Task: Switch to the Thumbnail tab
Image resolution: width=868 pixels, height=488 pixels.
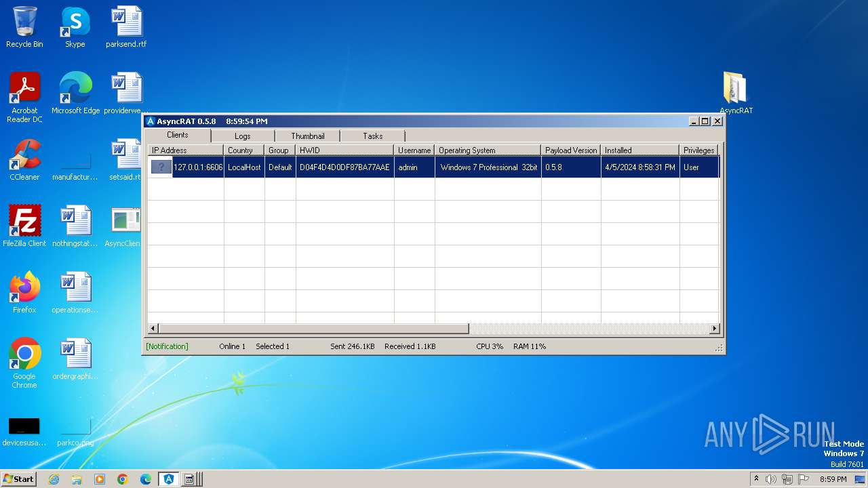Action: tap(308, 136)
